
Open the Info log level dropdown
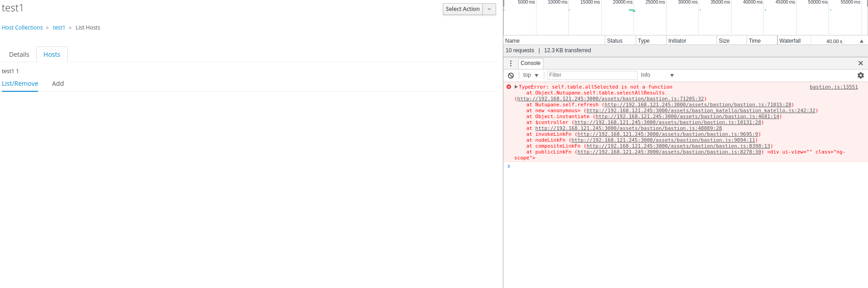657,75
